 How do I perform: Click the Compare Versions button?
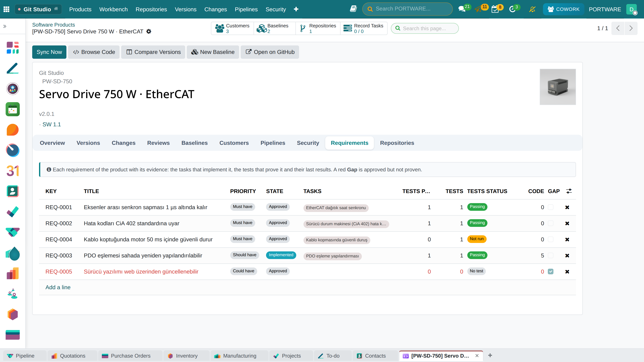coord(153,52)
